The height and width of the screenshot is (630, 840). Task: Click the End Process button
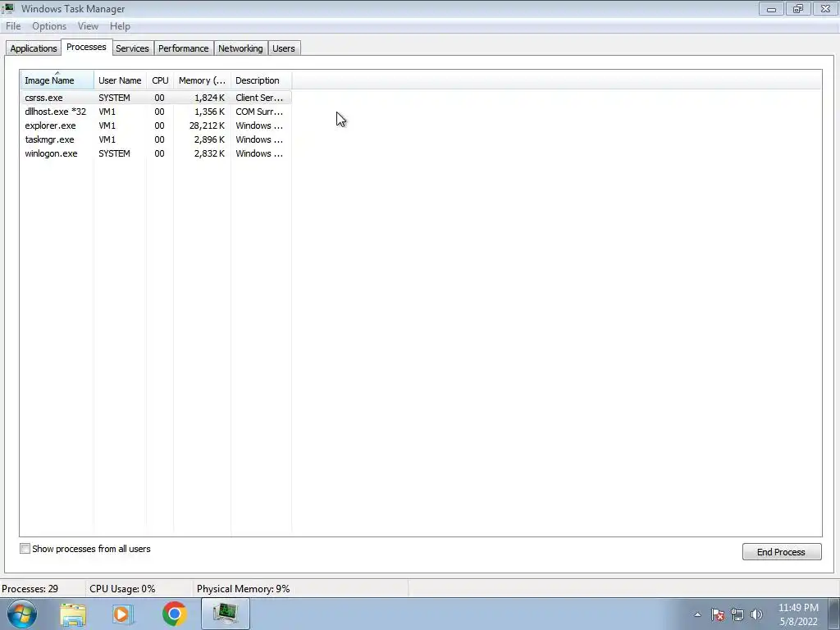[x=782, y=552]
